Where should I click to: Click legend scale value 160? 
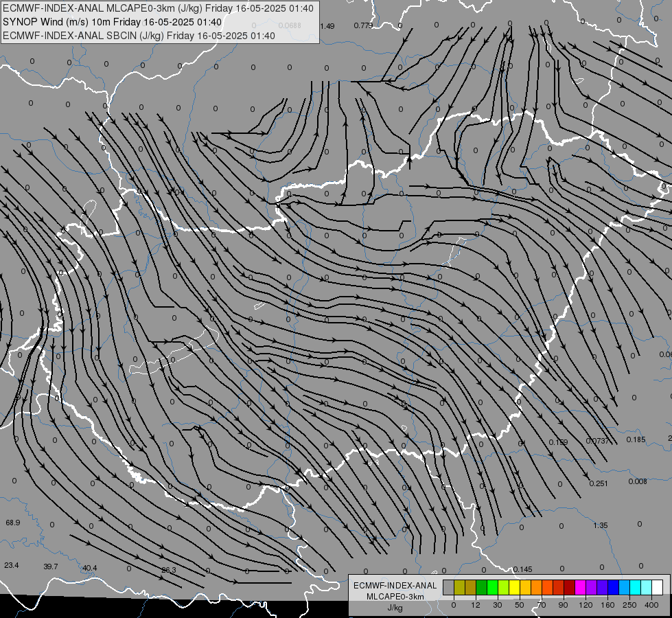[607, 605]
